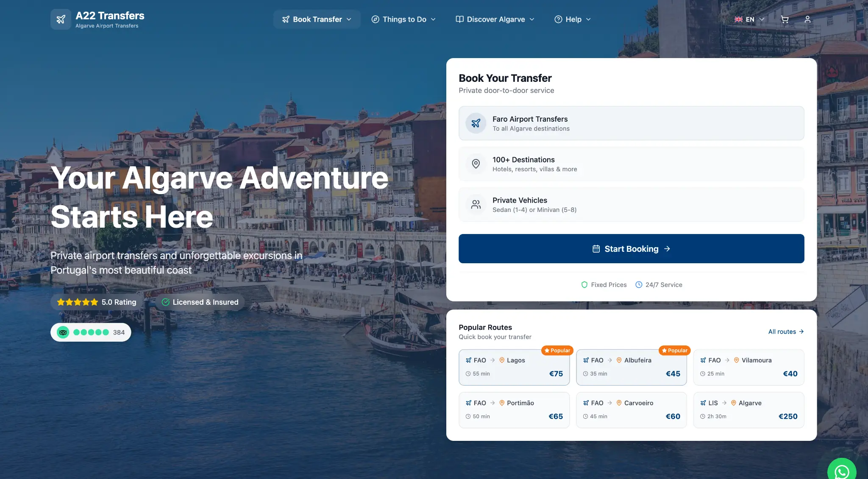Viewport: 868px width, 479px height.
Task: Select FAO to Lagos route
Action: (514, 367)
